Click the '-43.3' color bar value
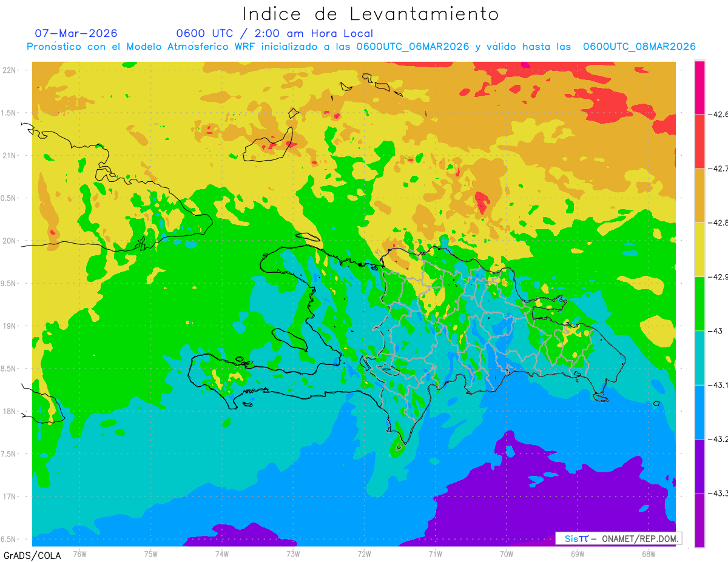The width and height of the screenshot is (728, 562). (x=718, y=493)
